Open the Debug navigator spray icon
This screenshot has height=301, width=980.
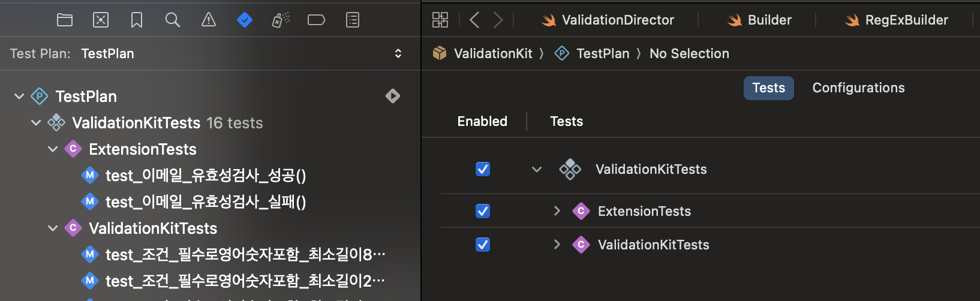(x=281, y=20)
